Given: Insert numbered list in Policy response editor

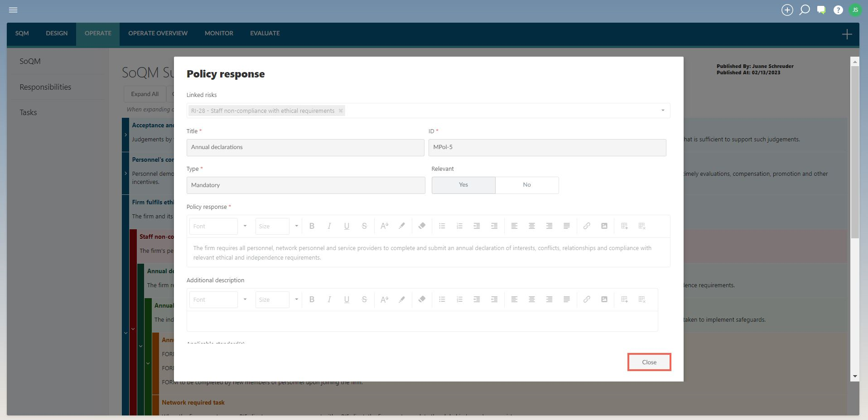Looking at the screenshot, I should coord(459,226).
